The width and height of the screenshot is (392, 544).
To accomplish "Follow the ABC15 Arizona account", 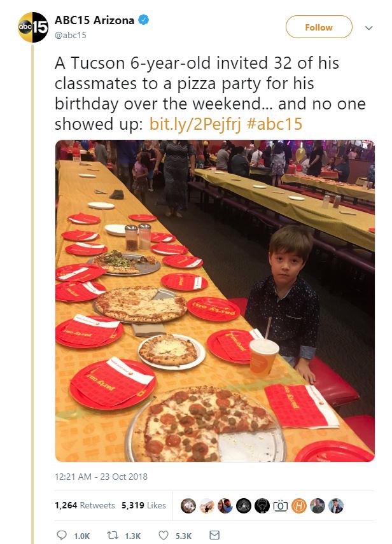I will [319, 27].
